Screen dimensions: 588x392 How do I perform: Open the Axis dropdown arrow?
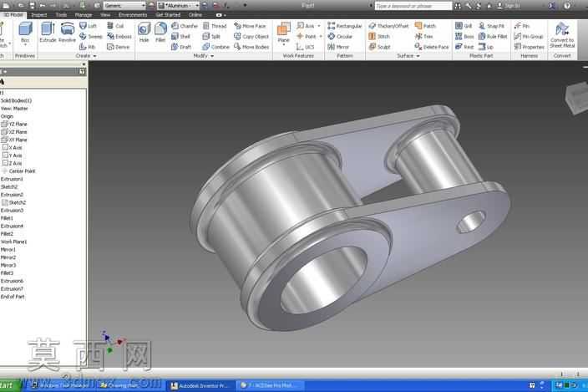pyautogui.click(x=319, y=26)
